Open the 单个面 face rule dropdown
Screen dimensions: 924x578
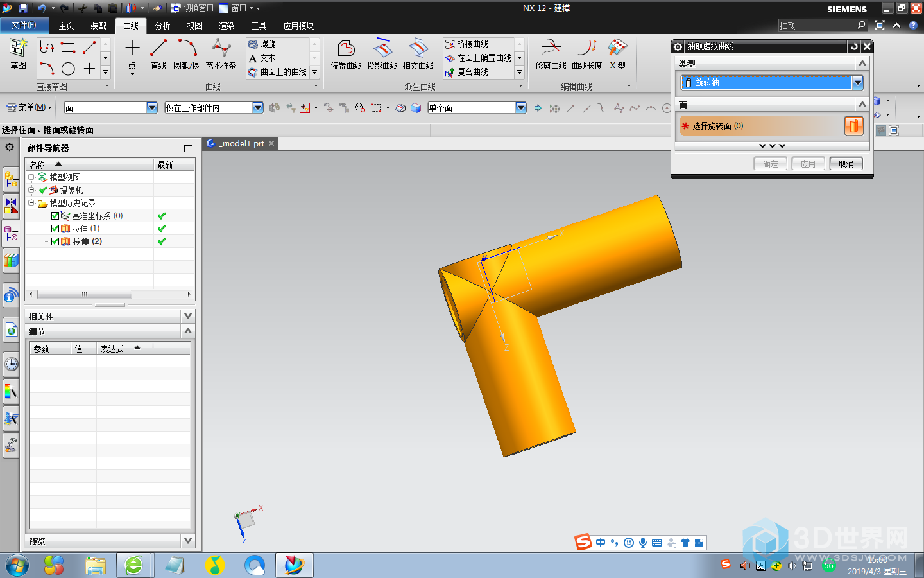[x=521, y=107]
